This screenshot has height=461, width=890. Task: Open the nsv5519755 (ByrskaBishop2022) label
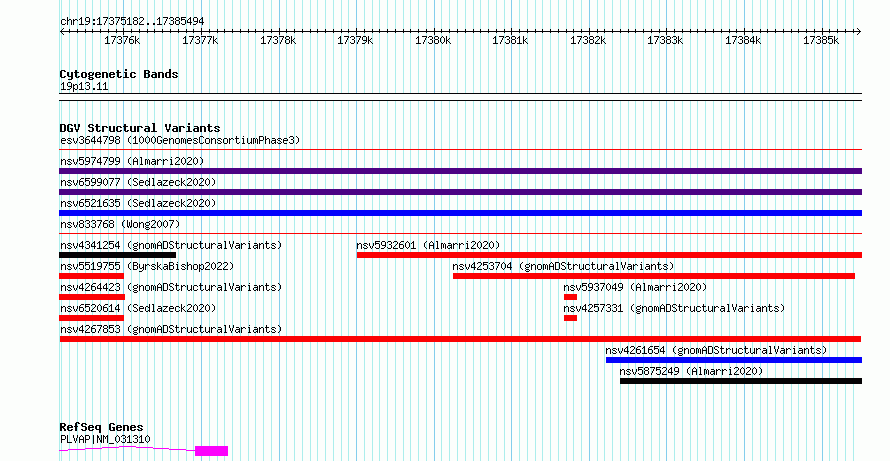147,266
